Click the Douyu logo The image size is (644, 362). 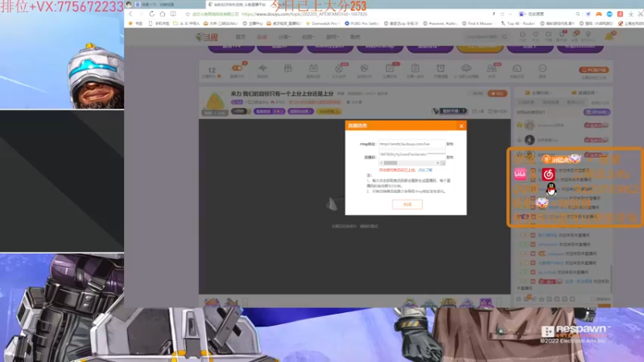(x=207, y=37)
